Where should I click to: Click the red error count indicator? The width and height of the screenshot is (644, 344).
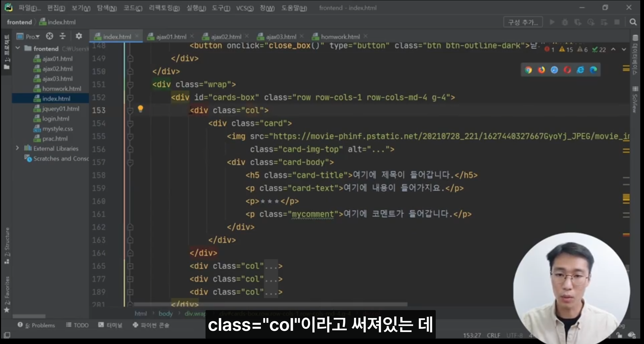550,49
